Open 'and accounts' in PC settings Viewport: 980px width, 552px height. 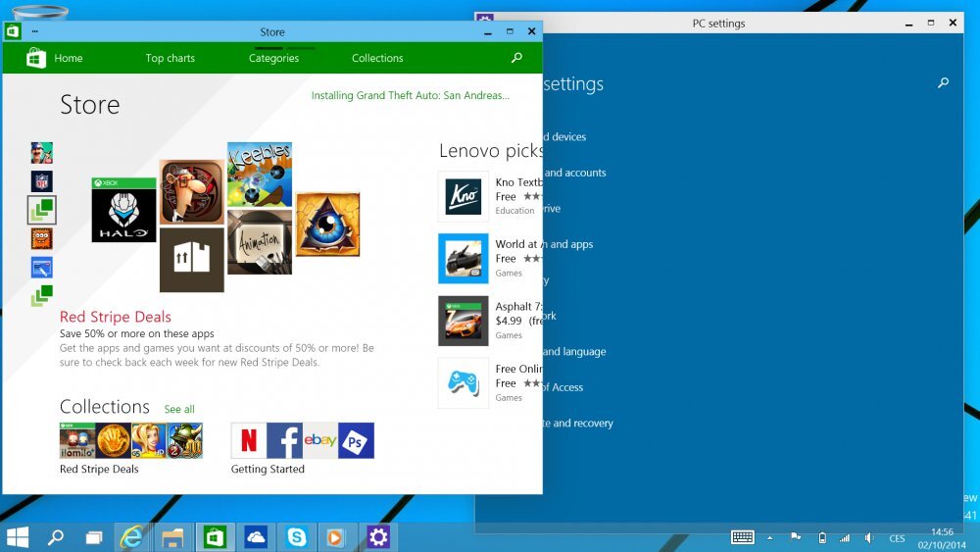(575, 174)
